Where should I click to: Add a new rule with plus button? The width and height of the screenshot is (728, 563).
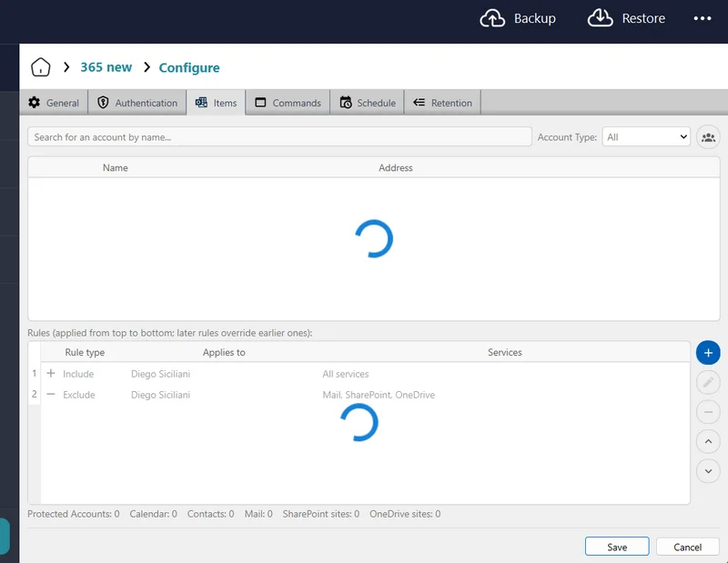tap(708, 353)
